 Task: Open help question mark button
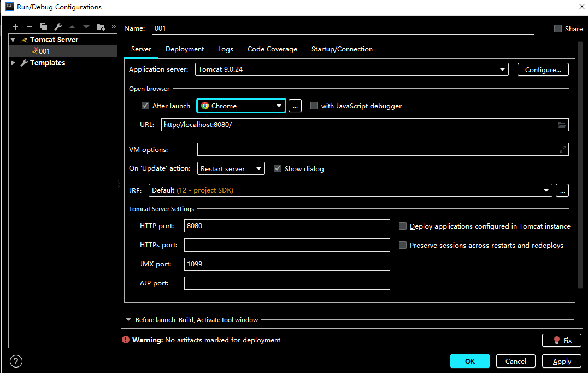pyautogui.click(x=16, y=362)
